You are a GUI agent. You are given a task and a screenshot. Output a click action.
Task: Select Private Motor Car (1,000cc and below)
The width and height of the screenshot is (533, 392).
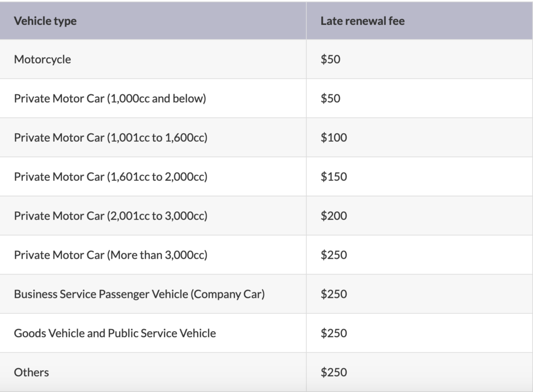pyautogui.click(x=110, y=98)
